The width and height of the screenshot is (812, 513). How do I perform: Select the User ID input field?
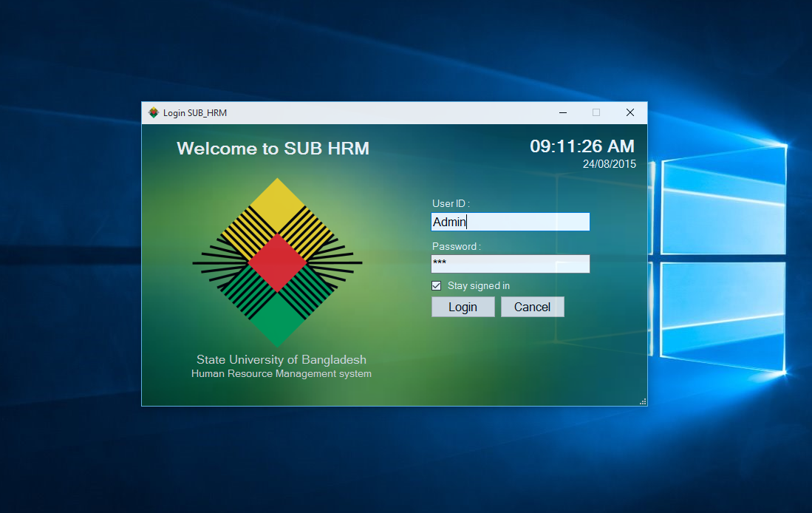tap(510, 222)
